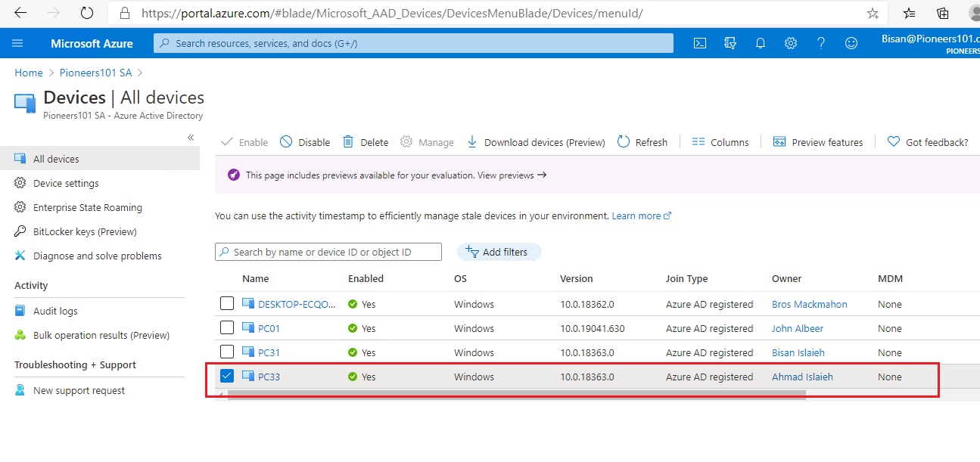Click the greyed Enable command
Screen dimensions: 980x462
(x=244, y=142)
